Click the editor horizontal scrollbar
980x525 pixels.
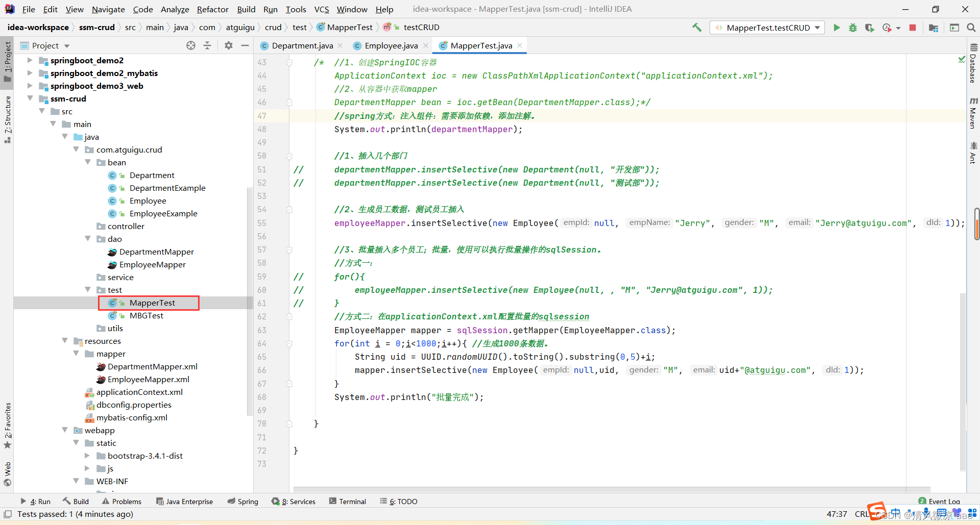click(x=611, y=489)
